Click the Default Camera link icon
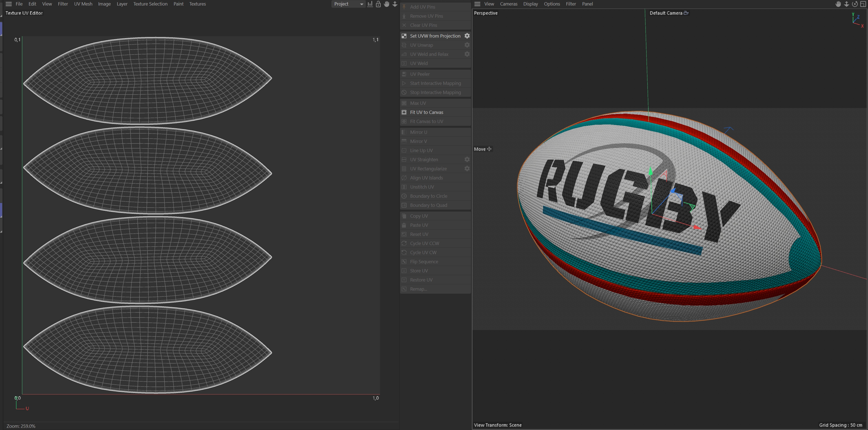The width and height of the screenshot is (868, 430). [x=686, y=13]
